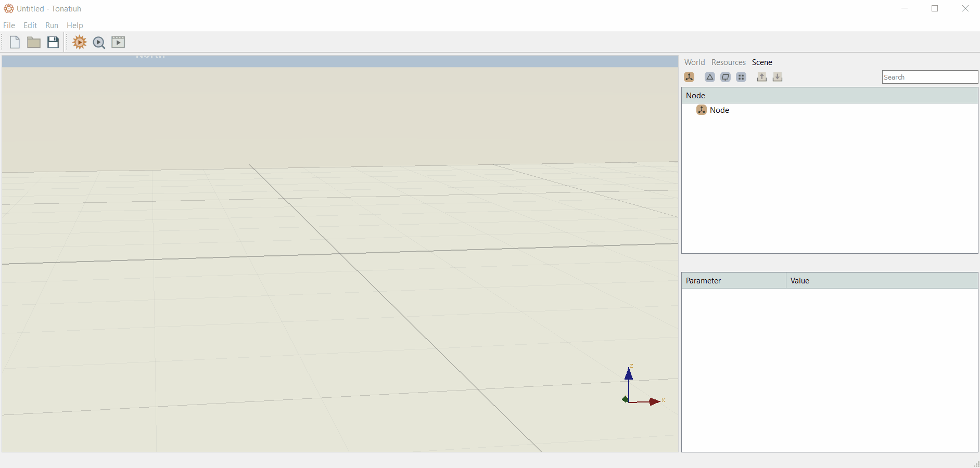Click the magnifier play toolbar icon
The image size is (980, 468).
point(99,43)
